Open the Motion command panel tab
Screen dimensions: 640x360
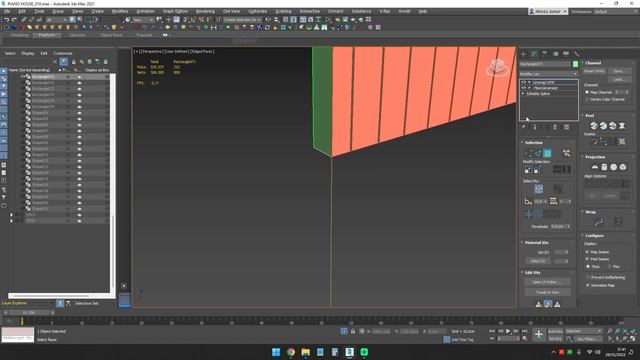(555, 54)
